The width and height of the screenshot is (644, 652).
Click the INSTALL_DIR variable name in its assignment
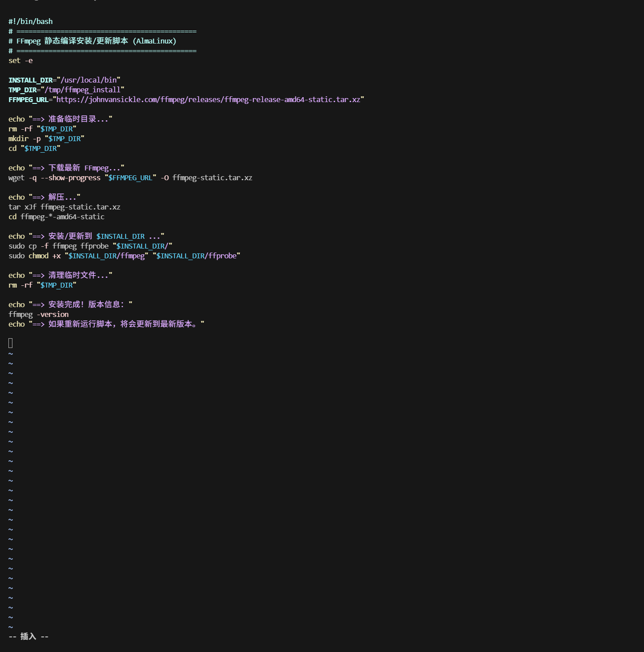[30, 80]
